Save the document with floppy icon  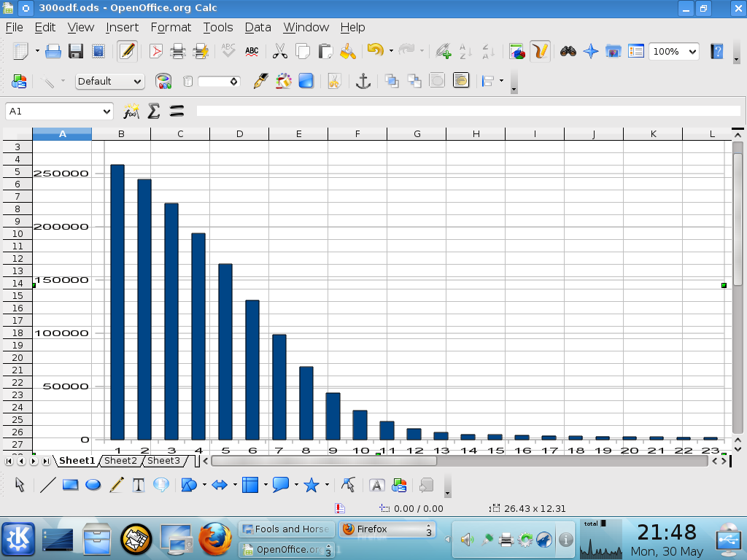click(x=76, y=51)
